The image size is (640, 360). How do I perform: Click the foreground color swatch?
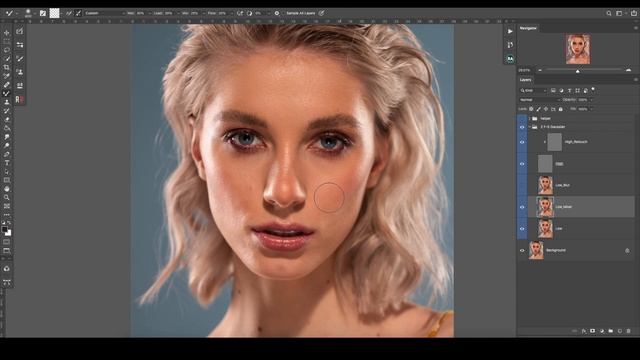4,230
